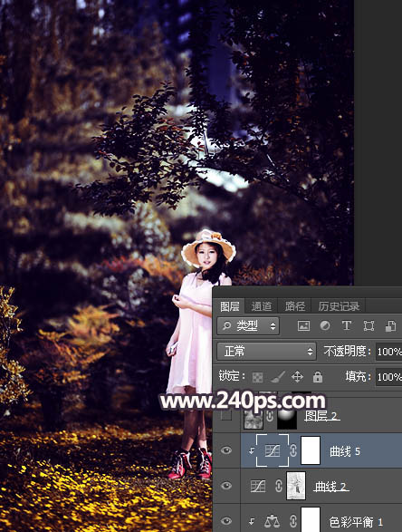Click the 不透明度 value field
Screen dimensions: 402x532
[388, 351]
